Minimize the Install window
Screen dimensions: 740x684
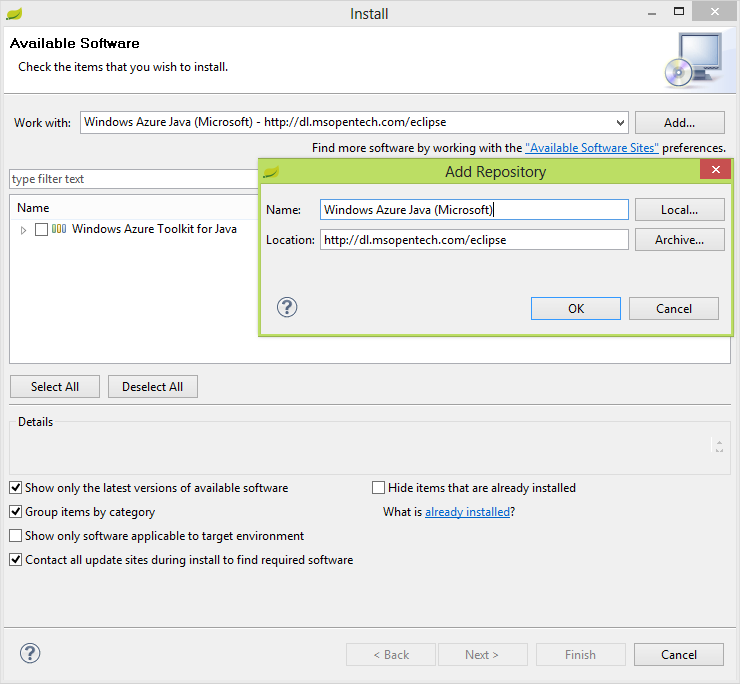coord(652,13)
